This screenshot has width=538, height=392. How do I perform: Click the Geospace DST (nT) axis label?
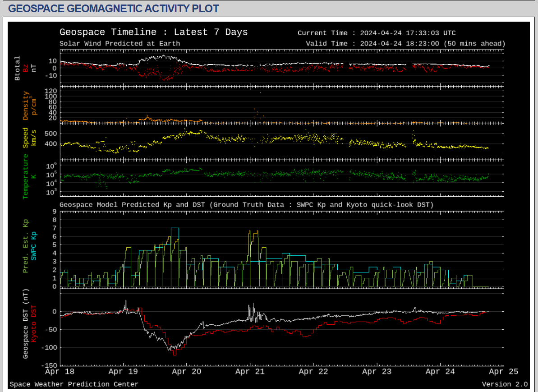[26, 323]
